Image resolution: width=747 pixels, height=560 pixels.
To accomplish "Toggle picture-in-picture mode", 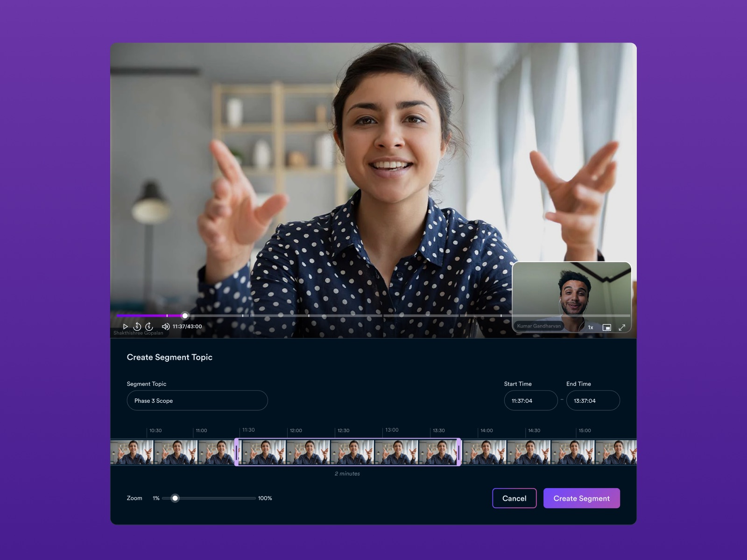I will [606, 328].
